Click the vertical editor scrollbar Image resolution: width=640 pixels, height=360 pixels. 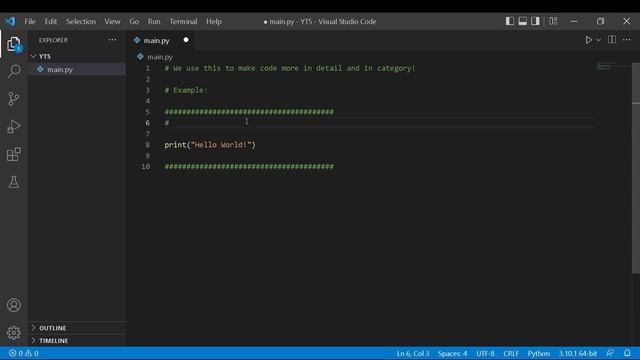pos(636,168)
